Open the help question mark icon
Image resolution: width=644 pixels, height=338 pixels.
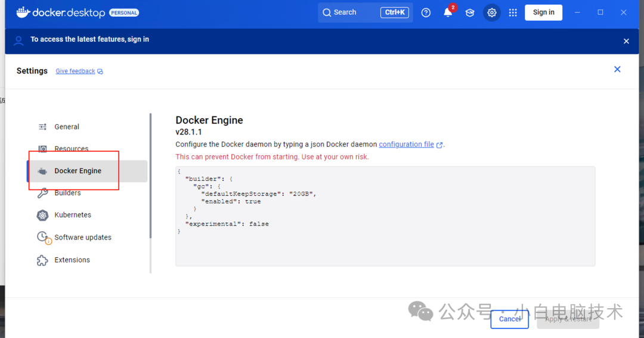[426, 13]
